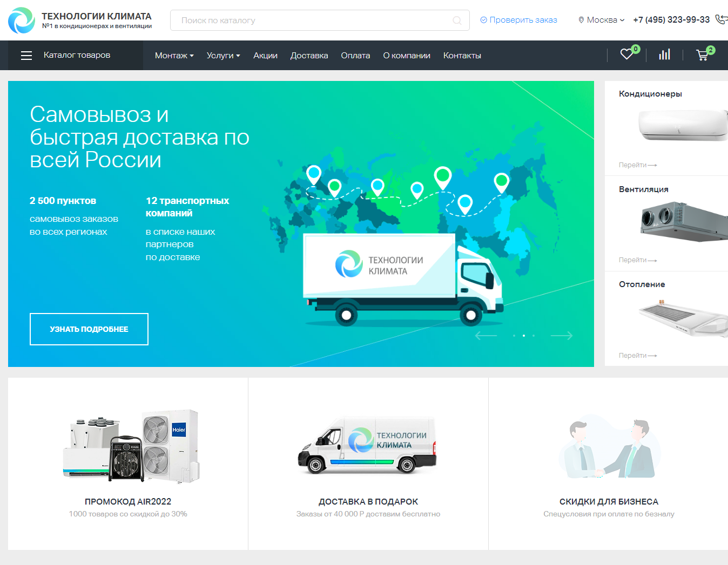Open the Доставка menu item
Image resolution: width=728 pixels, height=565 pixels.
click(309, 55)
